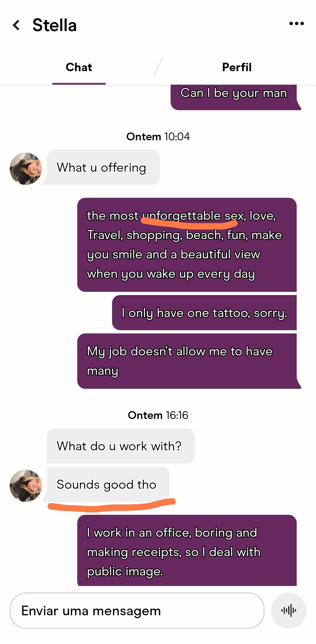Screen dimensions: 316x644
Task: Select the "I only have one tattoo, sorry." message
Action: [x=204, y=313]
